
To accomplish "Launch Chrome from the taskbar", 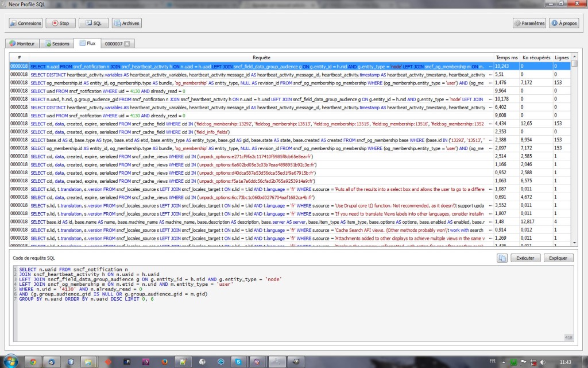I will (x=33, y=361).
